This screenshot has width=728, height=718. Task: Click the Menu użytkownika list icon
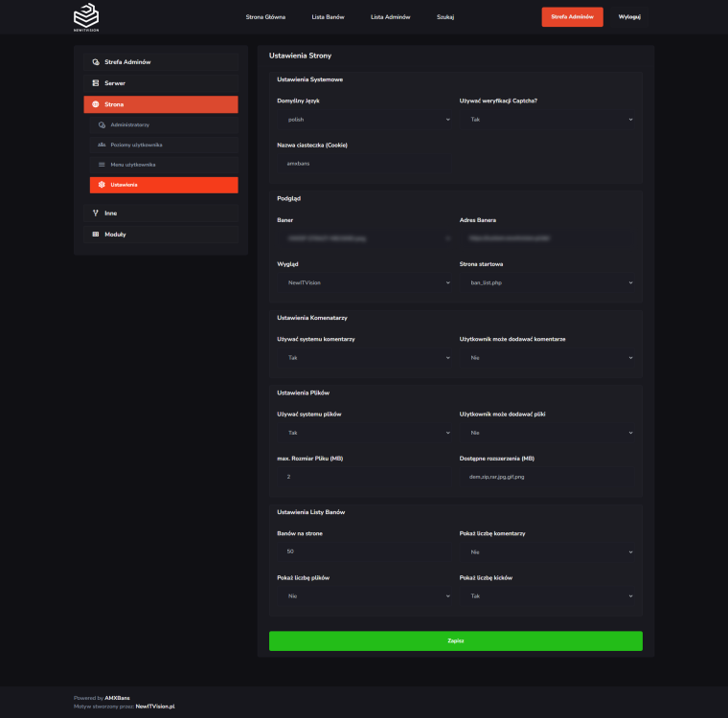pyautogui.click(x=102, y=165)
